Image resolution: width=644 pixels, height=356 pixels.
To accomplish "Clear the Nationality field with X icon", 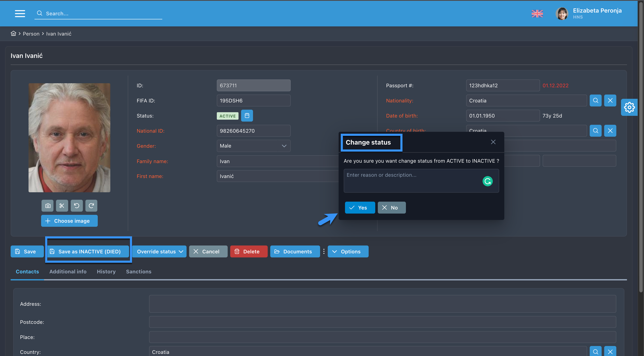I will point(610,100).
